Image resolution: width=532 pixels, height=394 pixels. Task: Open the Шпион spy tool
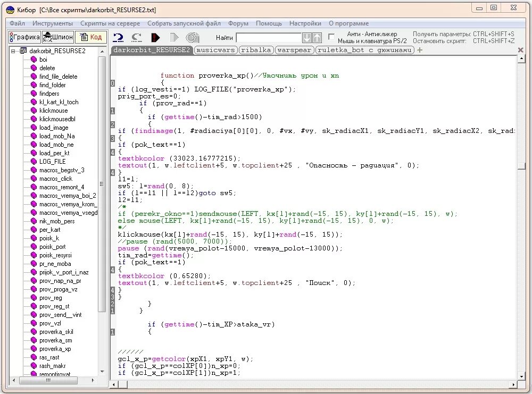pos(57,37)
